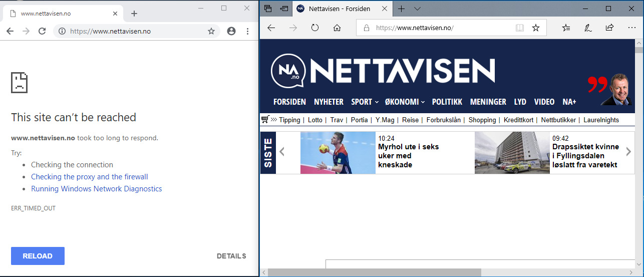Image resolution: width=644 pixels, height=277 pixels.
Task: Close the Nettavisen - Forsiden Edge tab
Action: pyautogui.click(x=385, y=9)
